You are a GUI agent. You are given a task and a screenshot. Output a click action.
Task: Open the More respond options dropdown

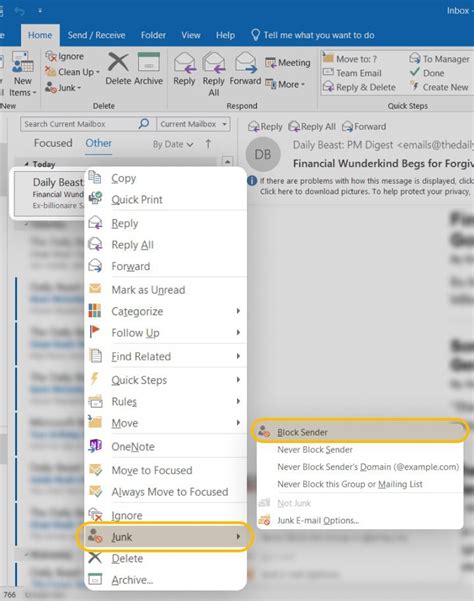[285, 84]
